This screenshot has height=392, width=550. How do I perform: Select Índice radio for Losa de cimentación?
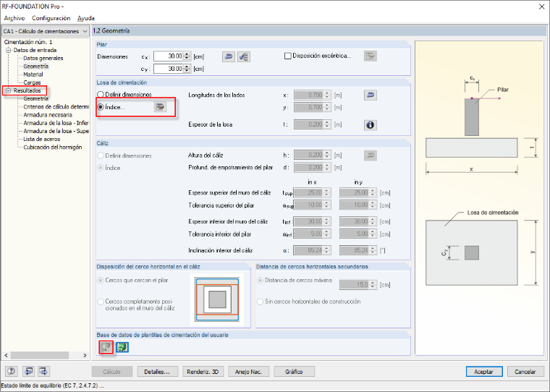(x=101, y=107)
